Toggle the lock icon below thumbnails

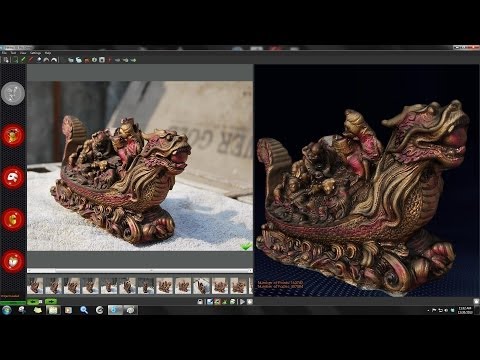click(200, 302)
